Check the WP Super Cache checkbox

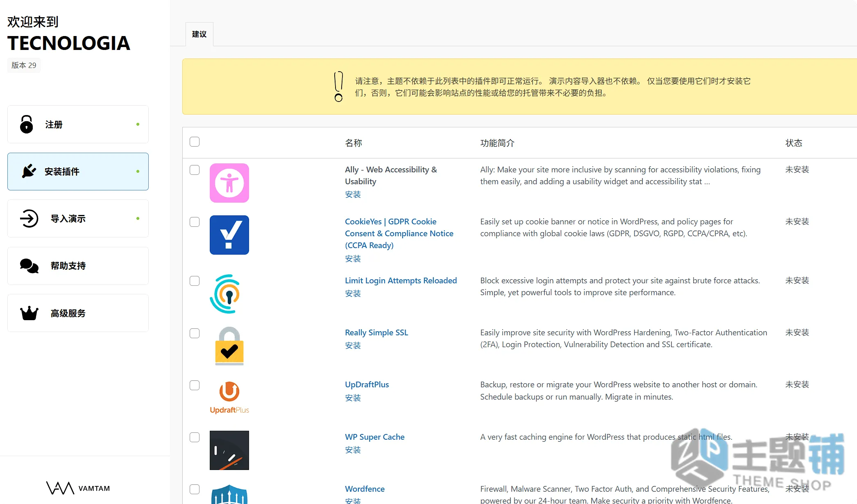pyautogui.click(x=195, y=437)
